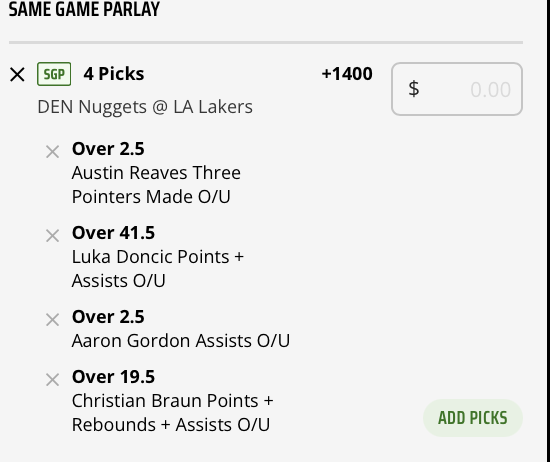The image size is (550, 462).
Task: Open Luka Doncic Points + Assists market
Action: point(158,269)
